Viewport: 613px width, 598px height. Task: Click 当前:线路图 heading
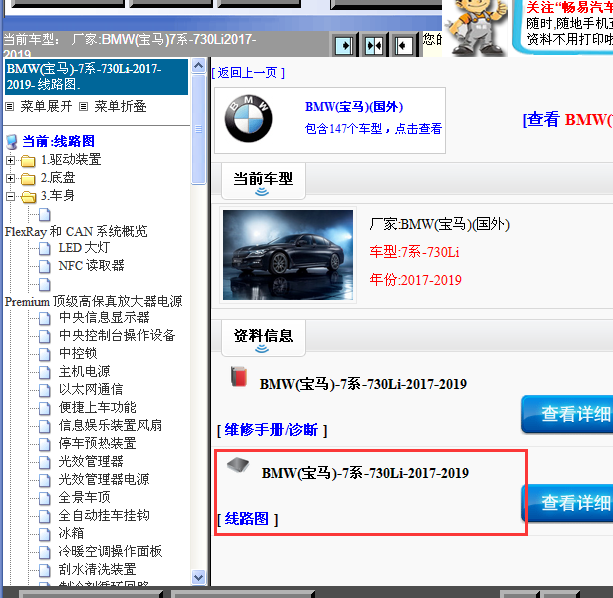click(x=58, y=141)
